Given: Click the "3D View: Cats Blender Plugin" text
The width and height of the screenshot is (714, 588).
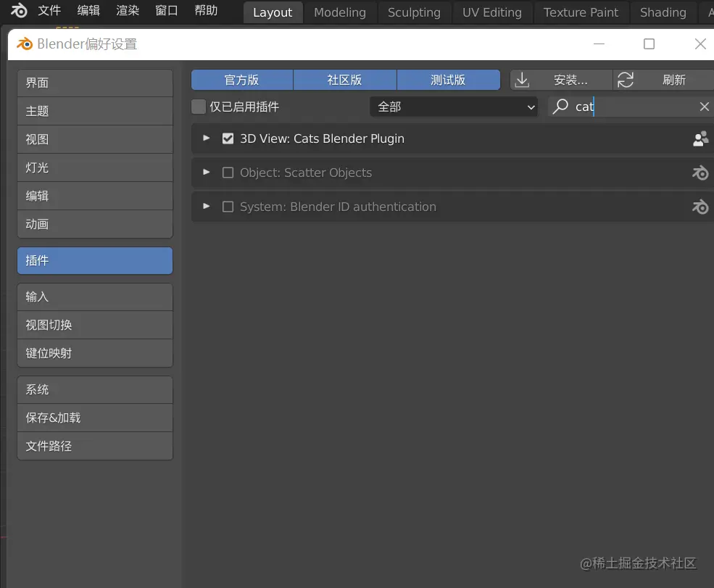Looking at the screenshot, I should tap(322, 138).
